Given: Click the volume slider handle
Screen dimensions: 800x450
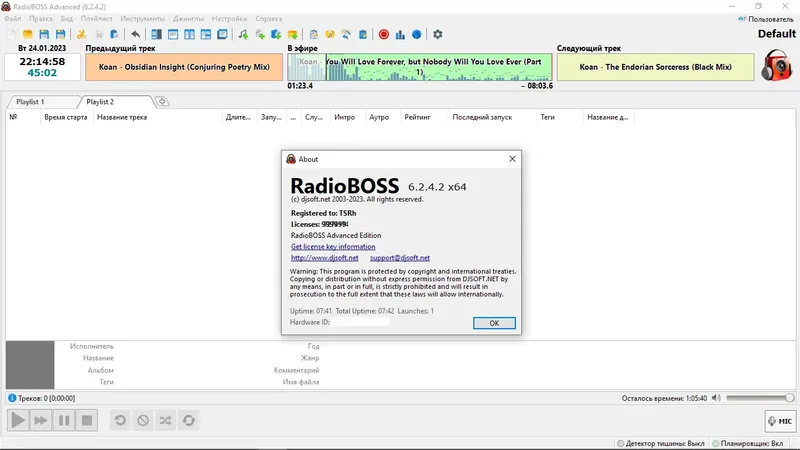Looking at the screenshot, I should tap(789, 398).
